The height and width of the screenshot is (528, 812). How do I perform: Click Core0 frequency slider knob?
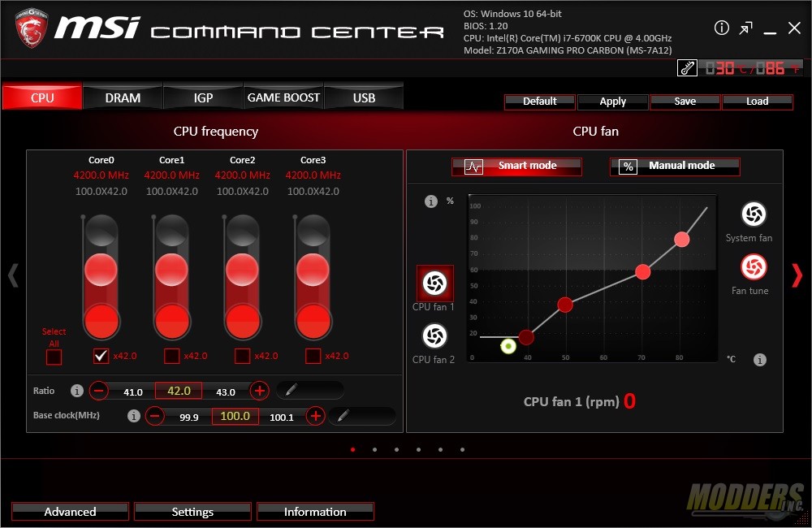[101, 270]
